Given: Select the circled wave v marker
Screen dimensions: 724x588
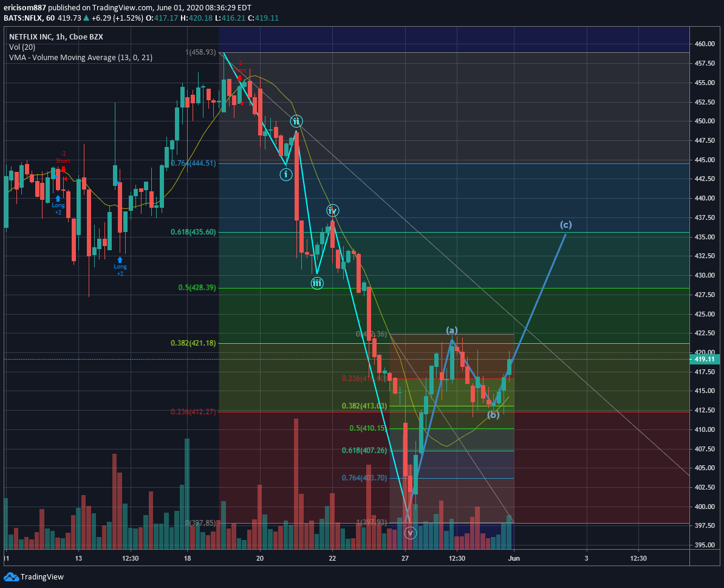Looking at the screenshot, I should pos(410,533).
